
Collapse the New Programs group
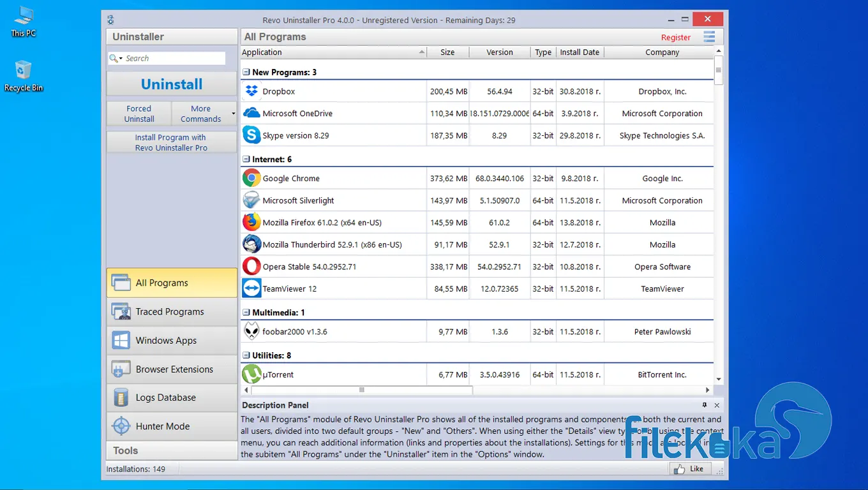tap(246, 72)
